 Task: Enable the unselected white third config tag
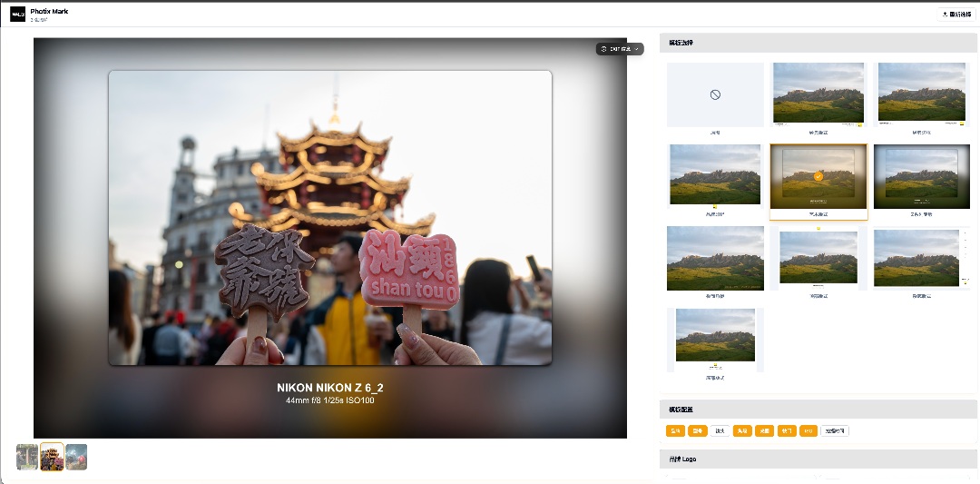pos(720,431)
